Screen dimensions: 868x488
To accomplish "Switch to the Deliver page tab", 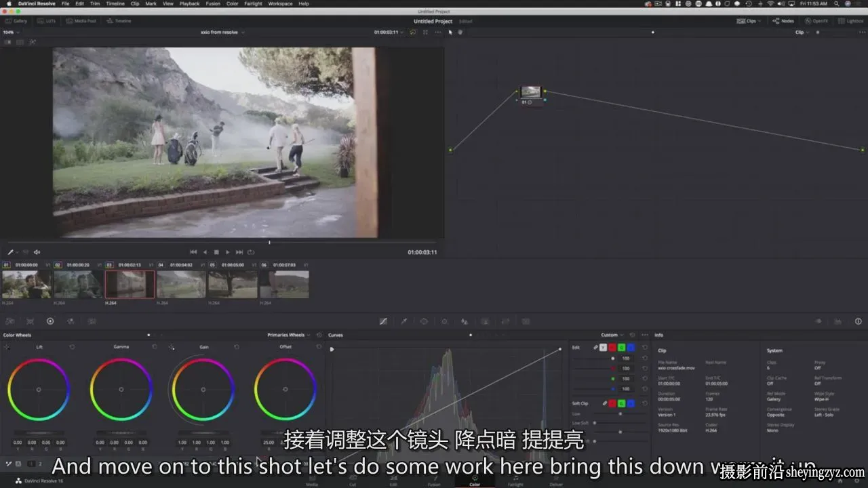I will pos(556,480).
